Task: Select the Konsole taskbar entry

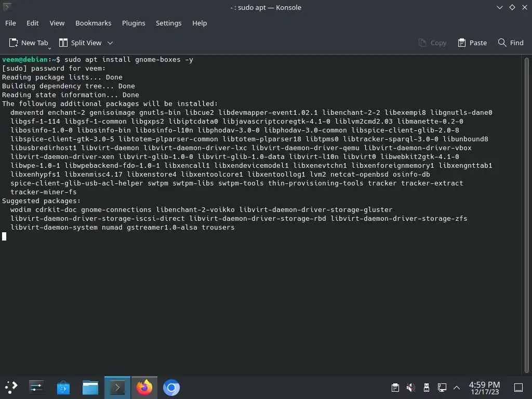Action: click(117, 388)
